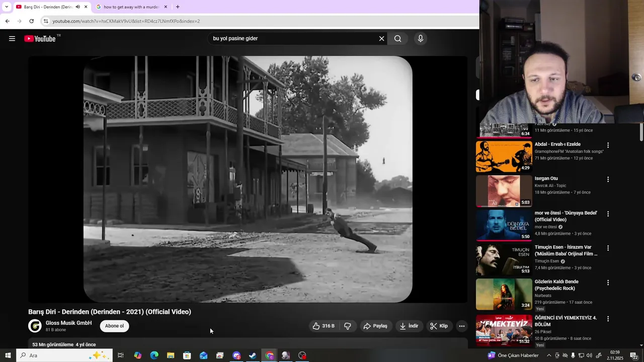The width and height of the screenshot is (644, 362).
Task: Open options for Dünyaya Bedel video
Action: coord(608,214)
